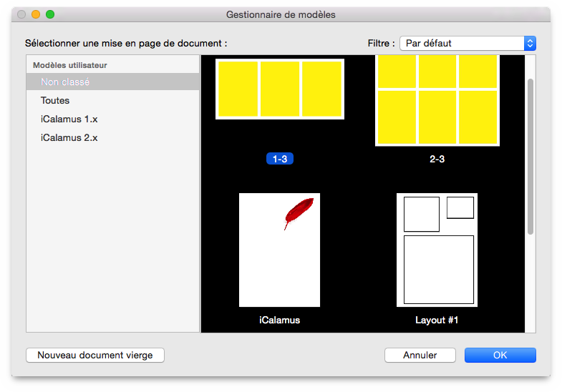This screenshot has width=562, height=392.
Task: Click the highlighted 1-3 template label
Action: (280, 159)
